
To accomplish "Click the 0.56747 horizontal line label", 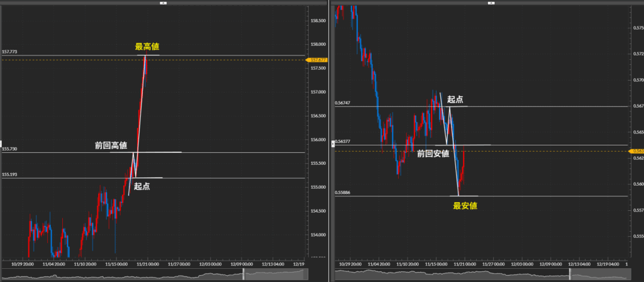I will [x=343, y=103].
